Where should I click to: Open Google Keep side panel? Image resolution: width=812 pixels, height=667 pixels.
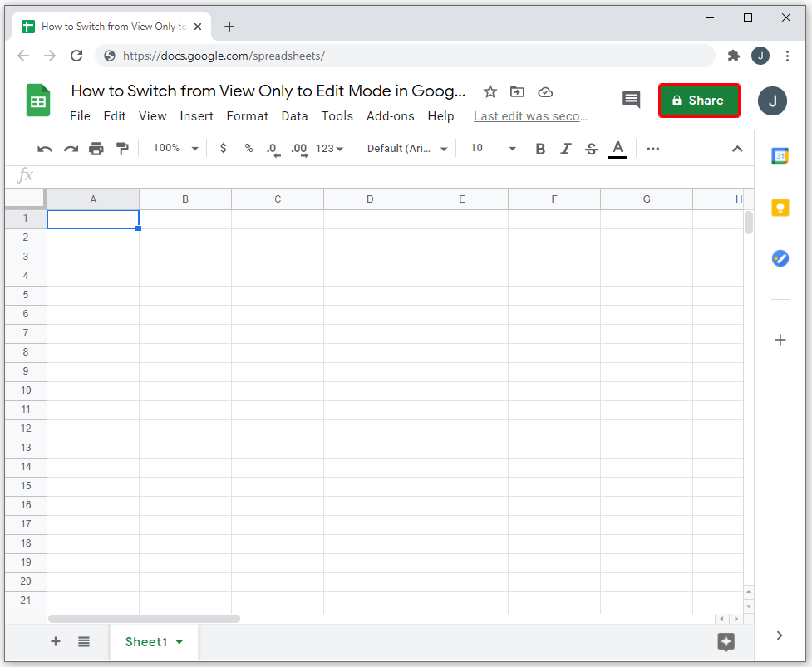pyautogui.click(x=780, y=208)
